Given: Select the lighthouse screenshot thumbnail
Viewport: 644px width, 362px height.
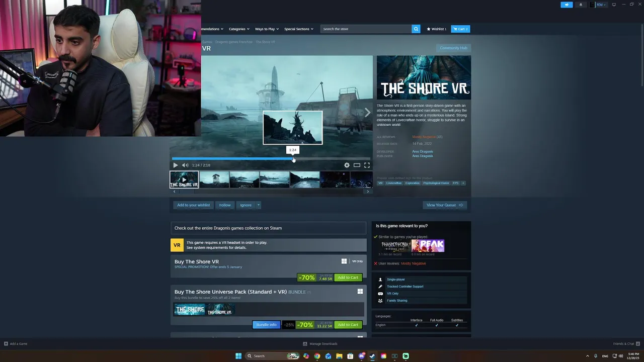Looking at the screenshot, I should (x=214, y=179).
